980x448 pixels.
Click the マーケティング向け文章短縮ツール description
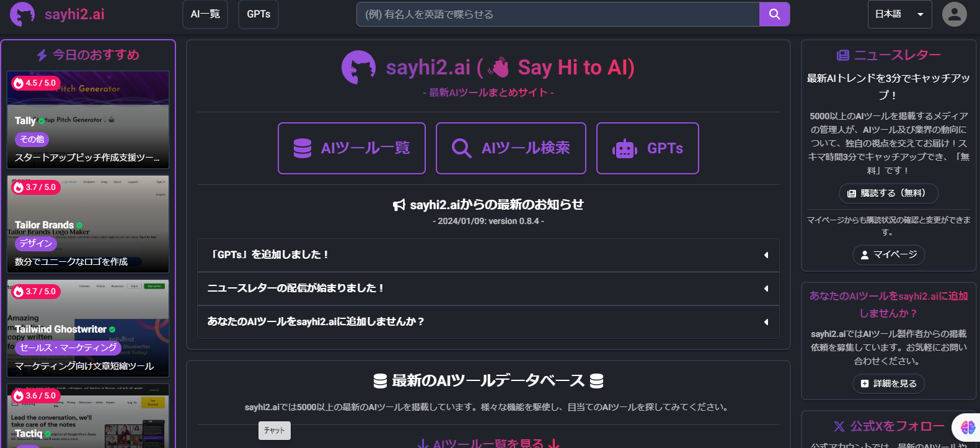(84, 366)
